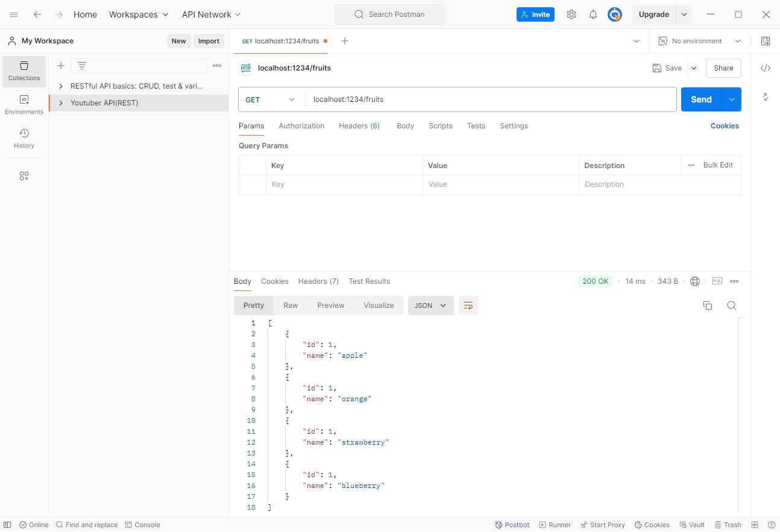The height and width of the screenshot is (532, 780).
Task: Open Postbot assistant
Action: click(x=512, y=525)
